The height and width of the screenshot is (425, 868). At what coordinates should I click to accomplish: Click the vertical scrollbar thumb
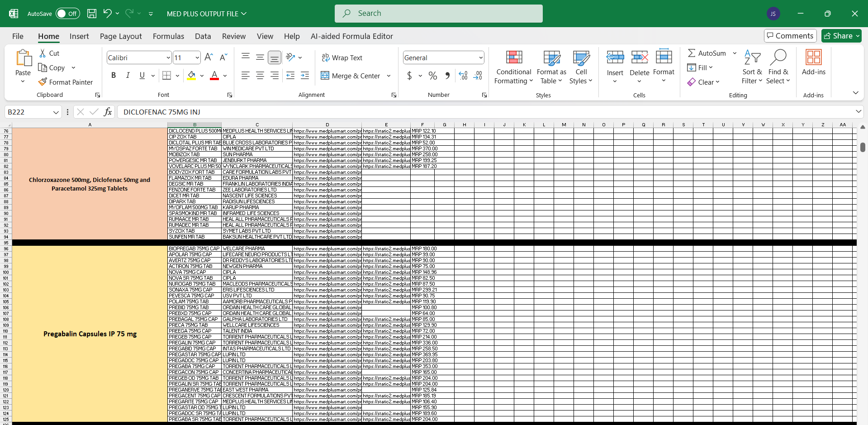click(x=863, y=147)
